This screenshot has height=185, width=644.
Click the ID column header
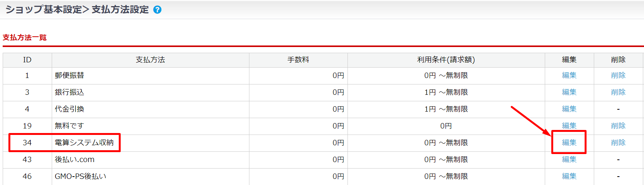[27, 60]
